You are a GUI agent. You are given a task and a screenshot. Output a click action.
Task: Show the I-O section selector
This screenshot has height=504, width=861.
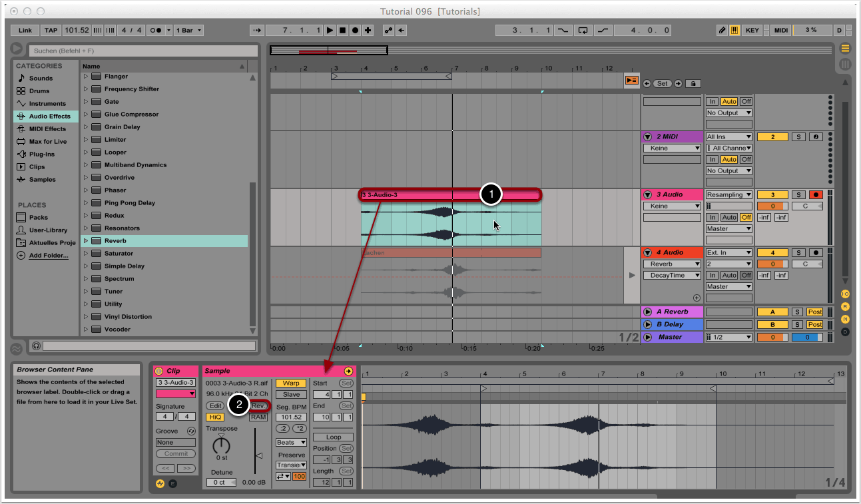tap(845, 294)
